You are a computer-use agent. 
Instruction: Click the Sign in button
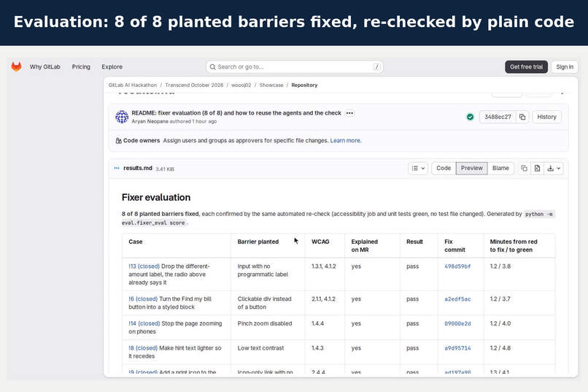(565, 66)
